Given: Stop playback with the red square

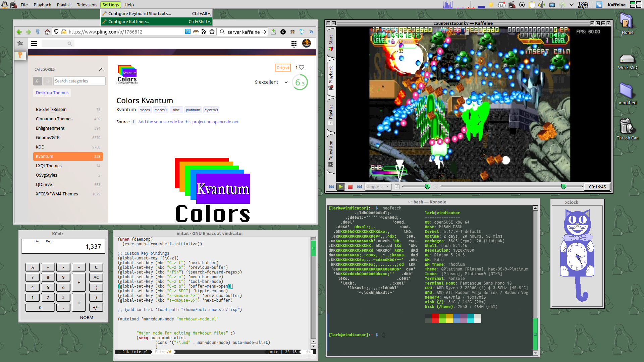Looking at the screenshot, I should tap(350, 187).
